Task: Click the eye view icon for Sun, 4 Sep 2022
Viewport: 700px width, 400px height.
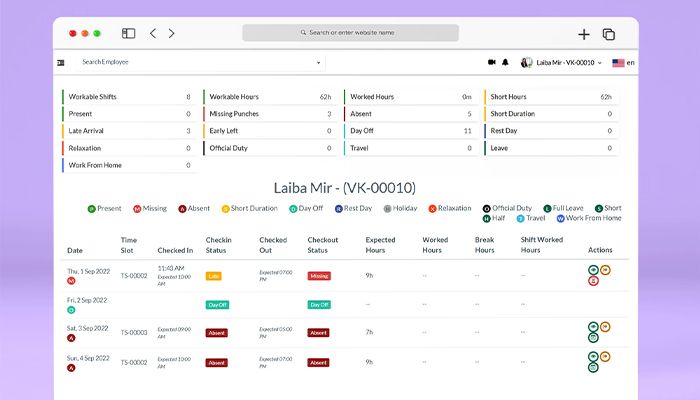Action: 593,357
